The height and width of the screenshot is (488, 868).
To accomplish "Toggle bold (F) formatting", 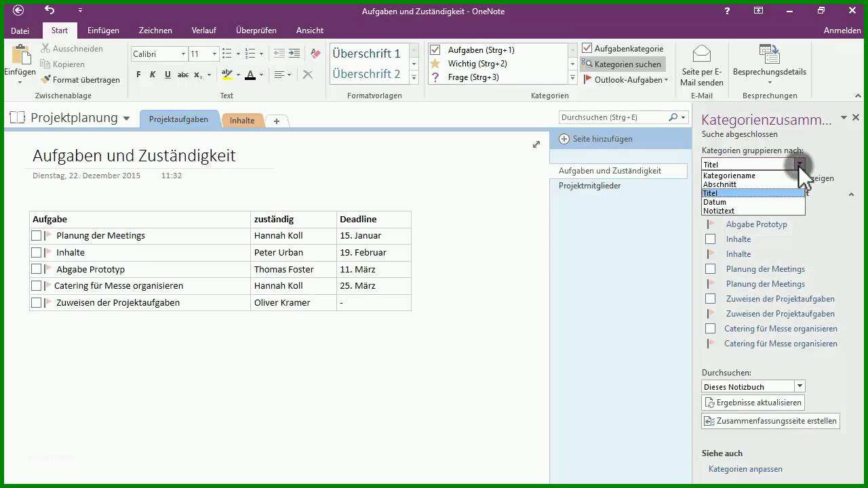I will [138, 75].
